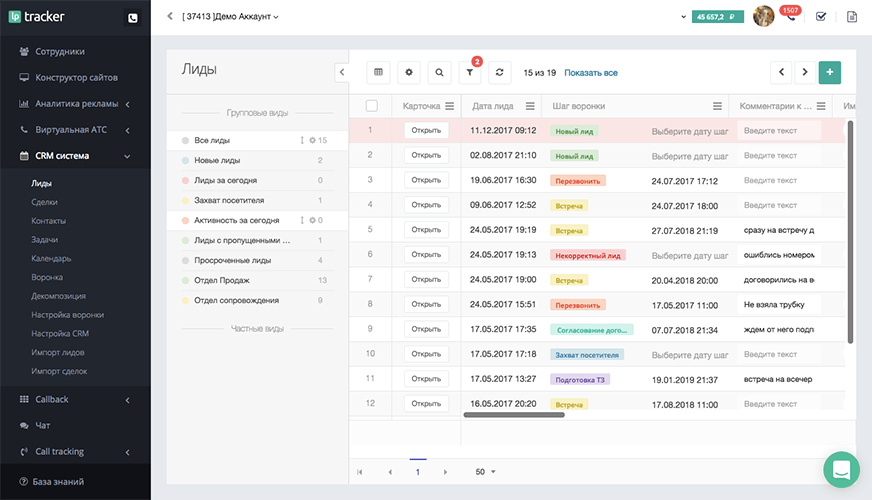872x500 pixels.
Task: Click the Некорректный лид status tag
Action: [588, 255]
